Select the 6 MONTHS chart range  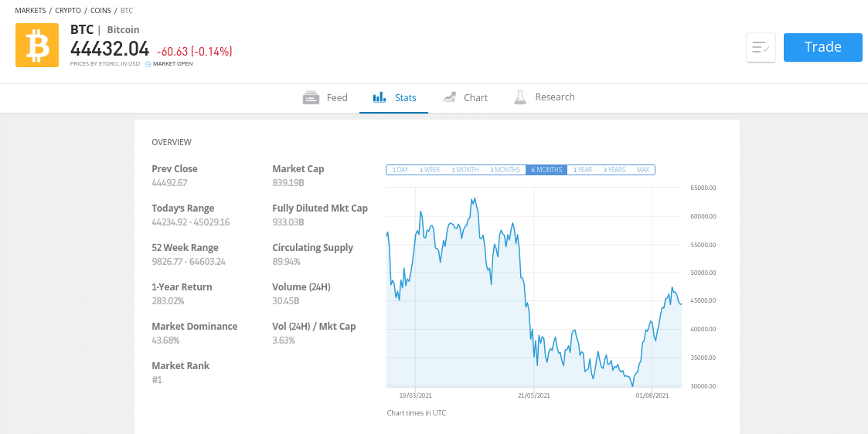(x=546, y=170)
